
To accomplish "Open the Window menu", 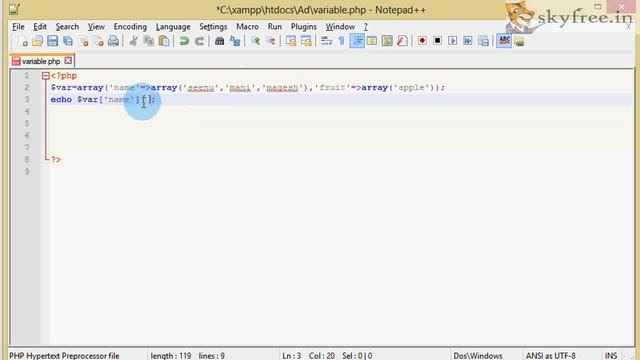I will coord(340,27).
